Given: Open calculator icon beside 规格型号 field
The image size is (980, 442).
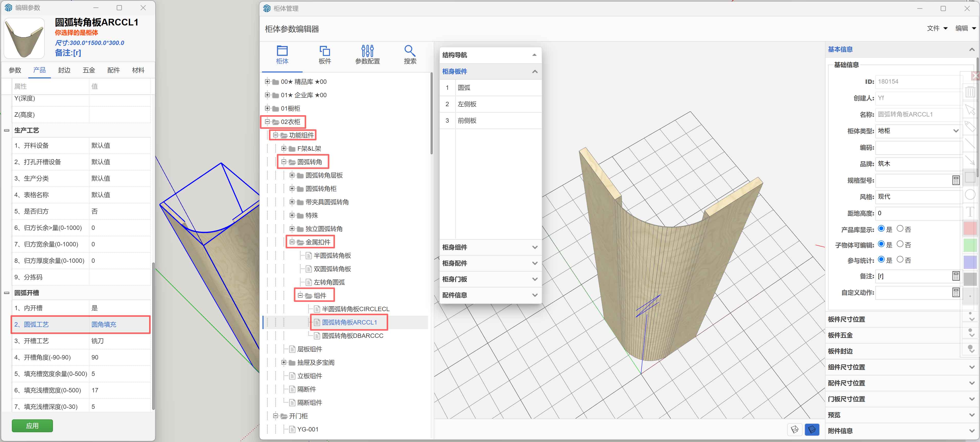Looking at the screenshot, I should [956, 180].
